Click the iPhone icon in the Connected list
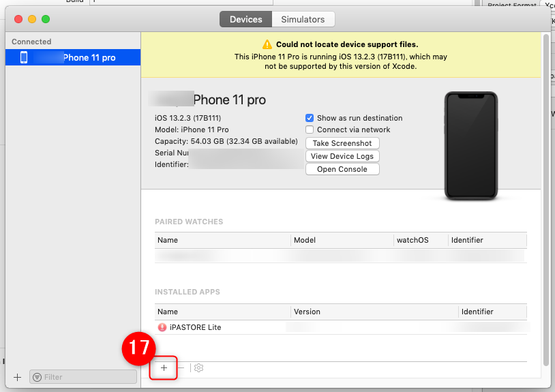Image resolution: width=555 pixels, height=392 pixels. tap(24, 57)
